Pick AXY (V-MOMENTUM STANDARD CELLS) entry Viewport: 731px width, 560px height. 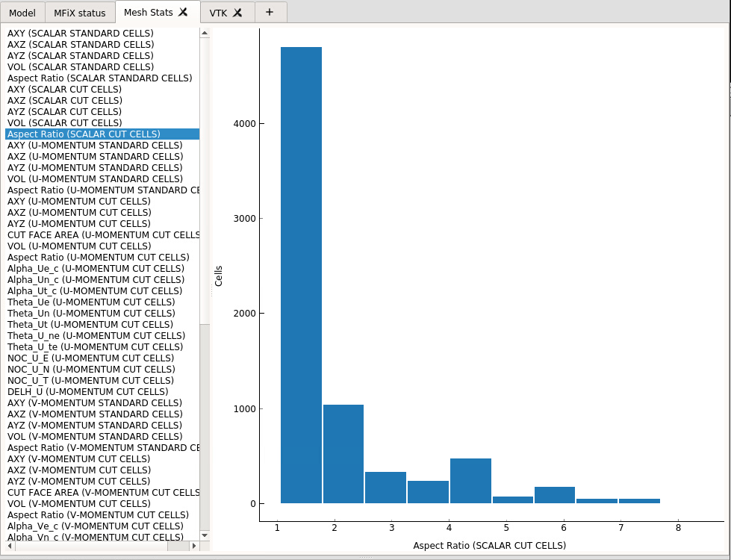point(94,403)
